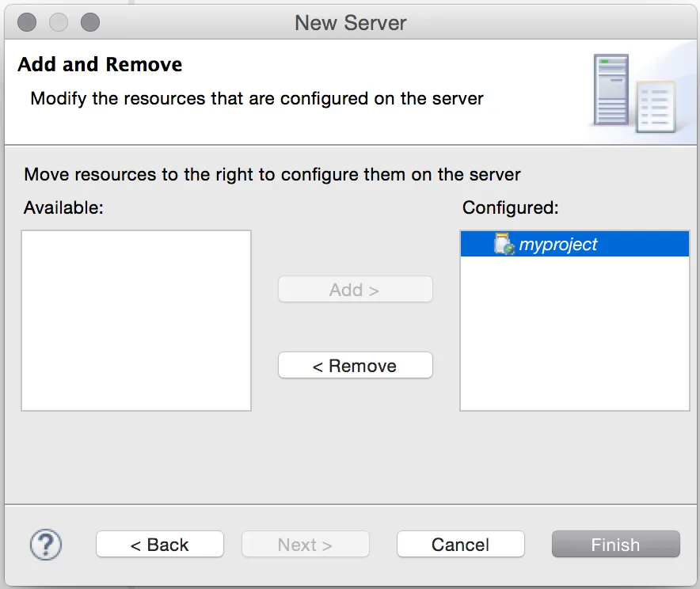Click the yellow minimize button on the dialog
700x589 pixels.
(x=56, y=22)
